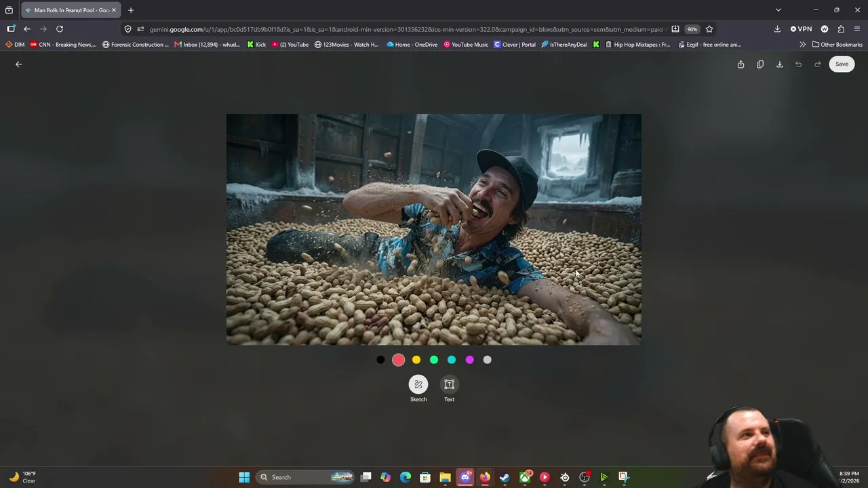Open the (2) YouTube bookmark
Image resolution: width=868 pixels, height=488 pixels.
point(290,45)
